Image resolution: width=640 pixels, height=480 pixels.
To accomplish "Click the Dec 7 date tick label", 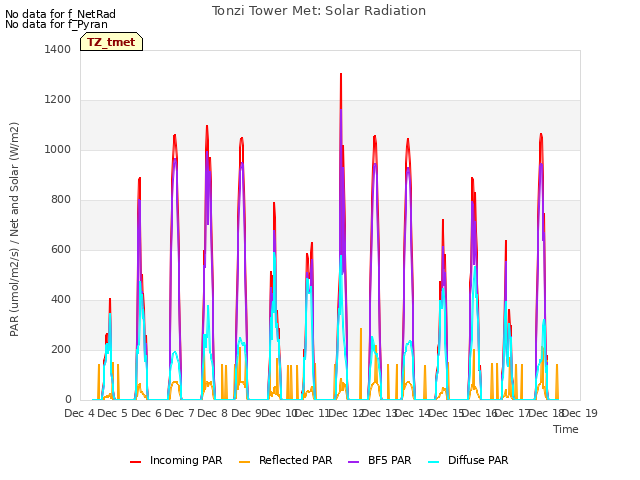I will [x=179, y=413].
